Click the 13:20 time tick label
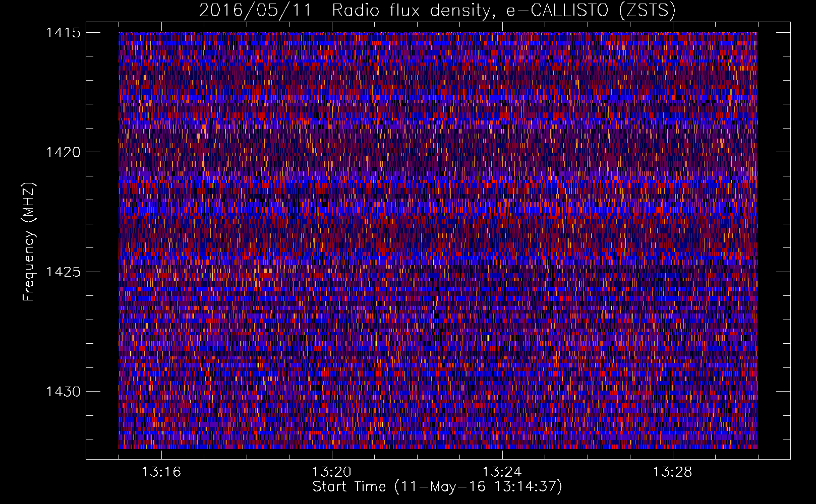This screenshot has height=504, width=816. (332, 472)
